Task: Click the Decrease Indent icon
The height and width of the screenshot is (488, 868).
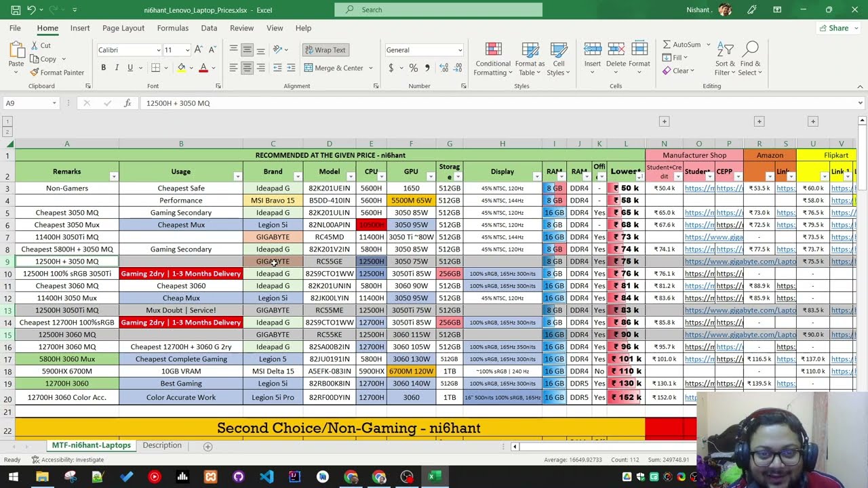Action: tap(277, 68)
